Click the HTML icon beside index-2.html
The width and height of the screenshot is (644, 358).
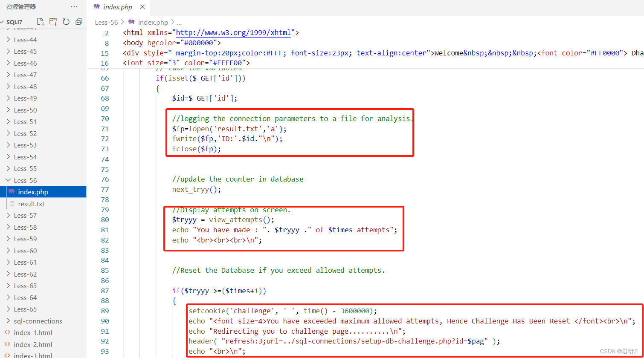[x=7, y=344]
